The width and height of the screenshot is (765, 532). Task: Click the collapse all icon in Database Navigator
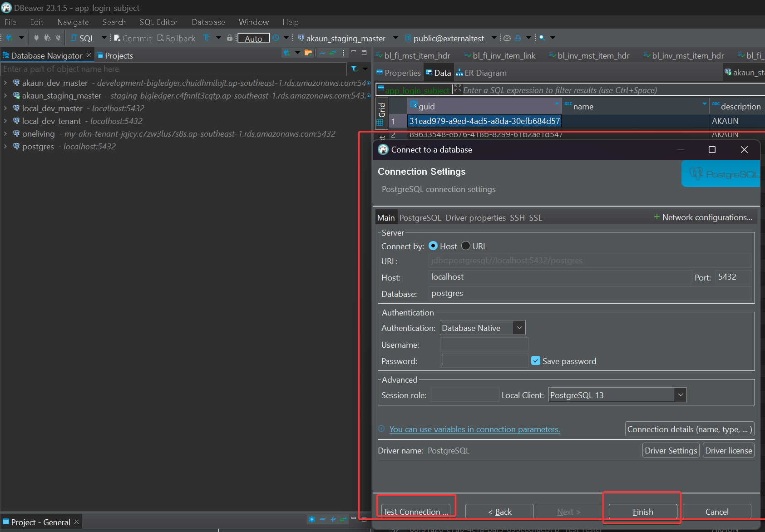(x=322, y=53)
